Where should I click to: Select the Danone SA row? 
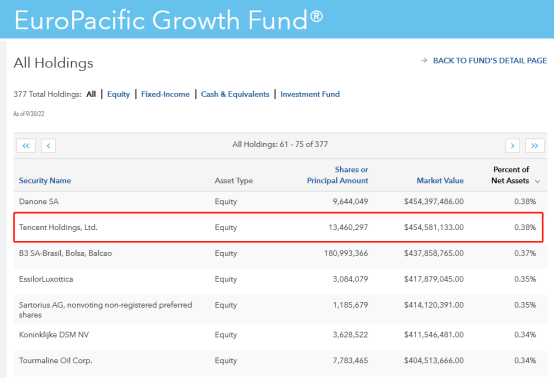pos(281,201)
